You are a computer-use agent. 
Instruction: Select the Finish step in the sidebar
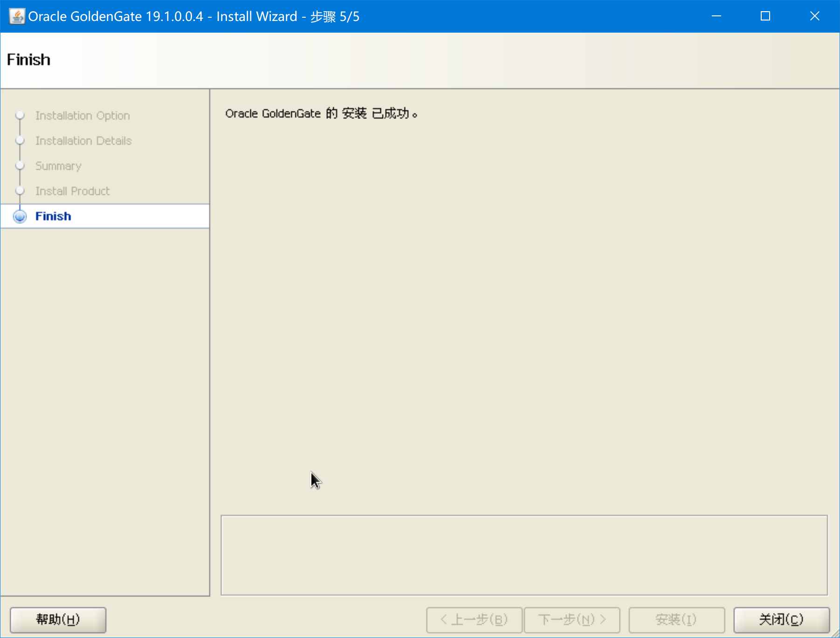[x=105, y=216]
